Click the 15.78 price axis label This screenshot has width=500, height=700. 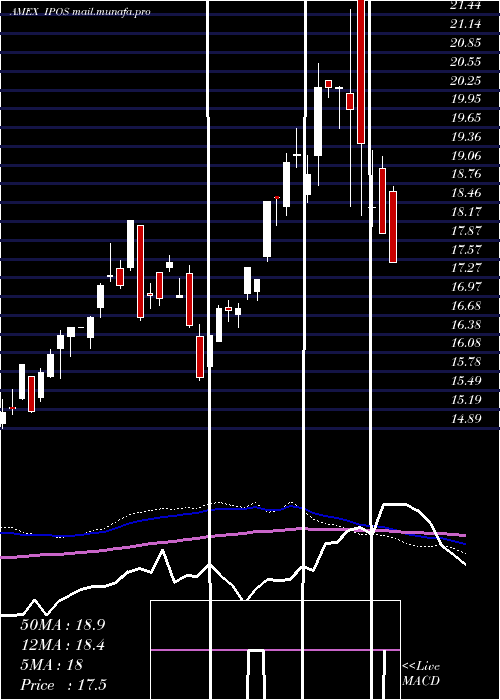[466, 362]
